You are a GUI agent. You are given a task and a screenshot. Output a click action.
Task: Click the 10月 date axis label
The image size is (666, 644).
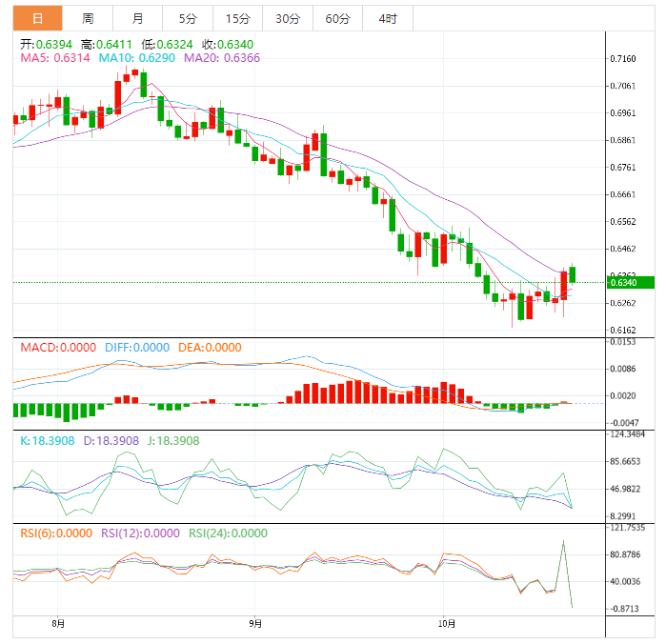[x=447, y=624]
